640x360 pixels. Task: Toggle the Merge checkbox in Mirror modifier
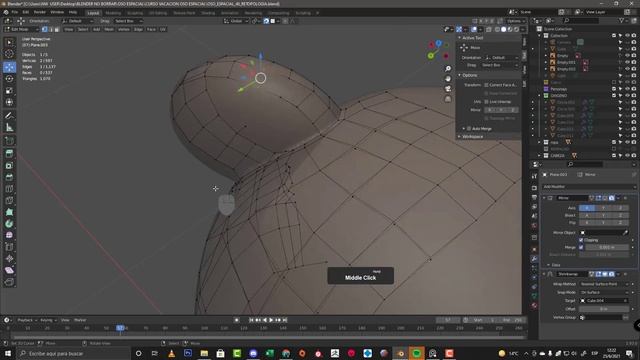coord(581,247)
